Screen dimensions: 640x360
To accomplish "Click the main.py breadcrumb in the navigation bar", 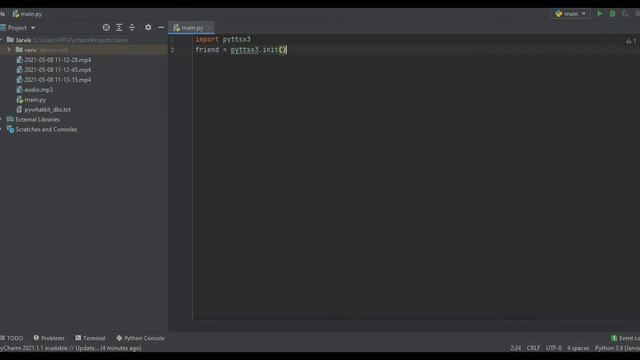I will (27, 13).
